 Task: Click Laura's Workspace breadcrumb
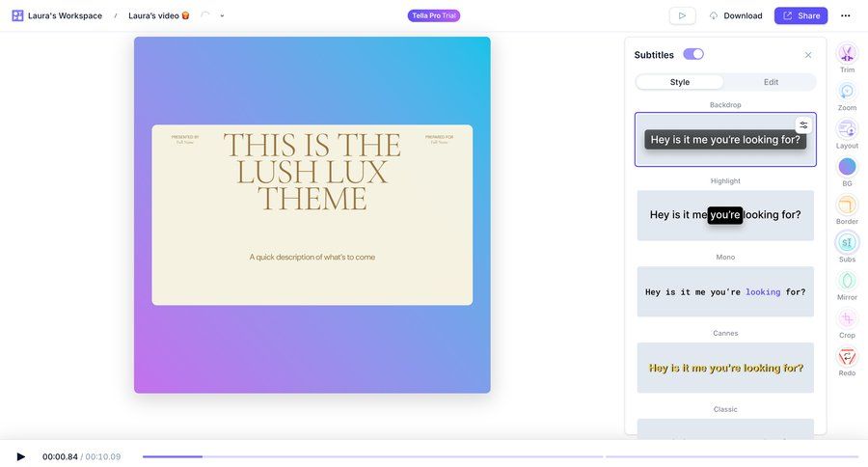pos(65,15)
